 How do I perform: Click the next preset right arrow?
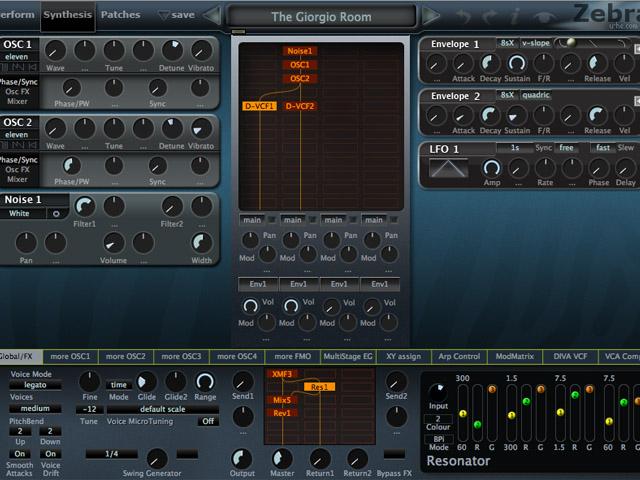click(430, 15)
